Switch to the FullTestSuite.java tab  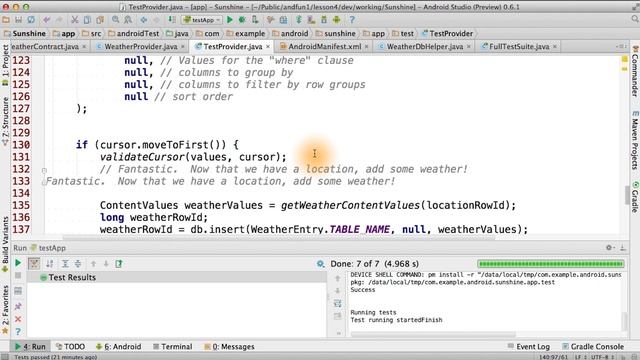coord(519,47)
